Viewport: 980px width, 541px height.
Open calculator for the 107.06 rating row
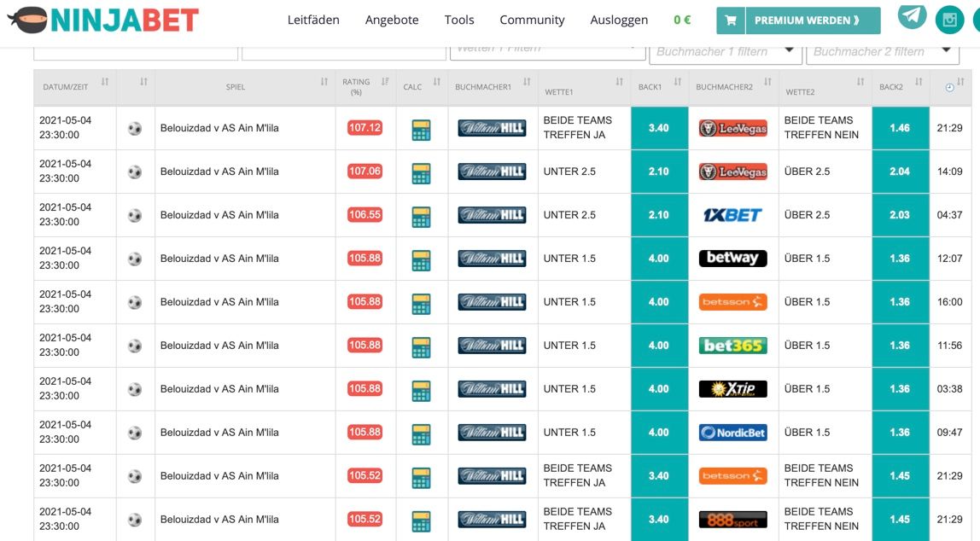421,174
